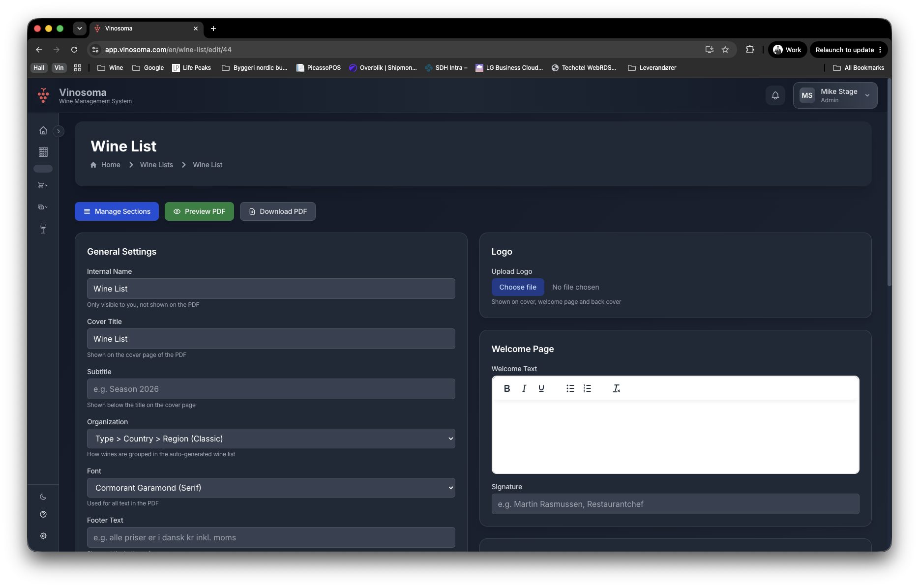The width and height of the screenshot is (919, 588).
Task: Click Manage Sections button
Action: coord(117,212)
